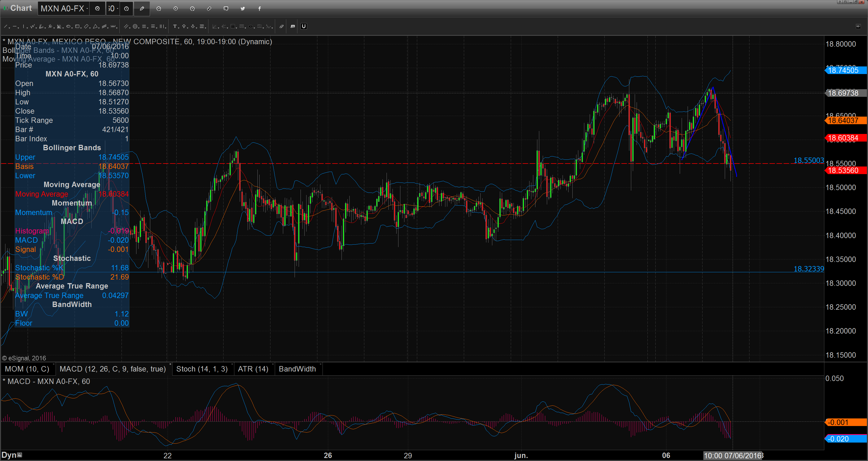868x461 pixels.
Task: Click the red 18.60384 moving average label
Action: click(846, 138)
